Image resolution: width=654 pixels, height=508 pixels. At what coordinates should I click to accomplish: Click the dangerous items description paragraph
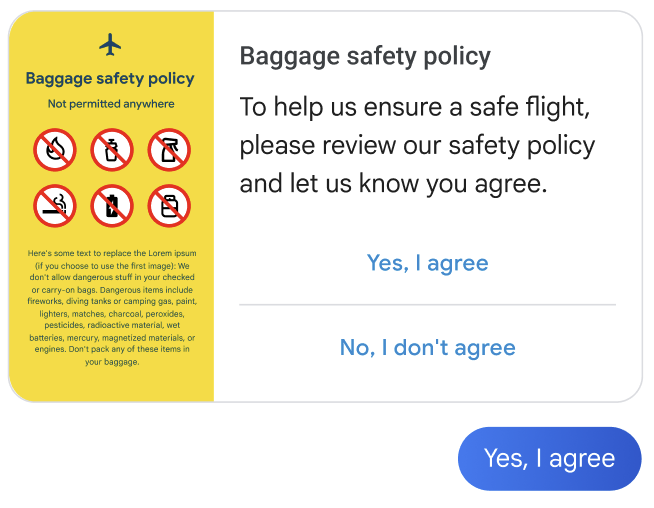(x=110, y=308)
